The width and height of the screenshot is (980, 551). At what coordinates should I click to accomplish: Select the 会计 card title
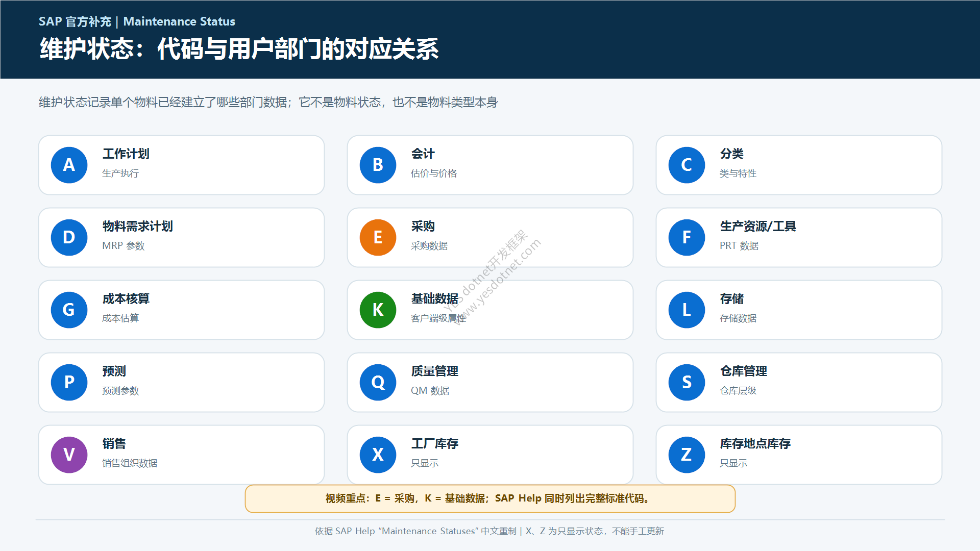423,154
